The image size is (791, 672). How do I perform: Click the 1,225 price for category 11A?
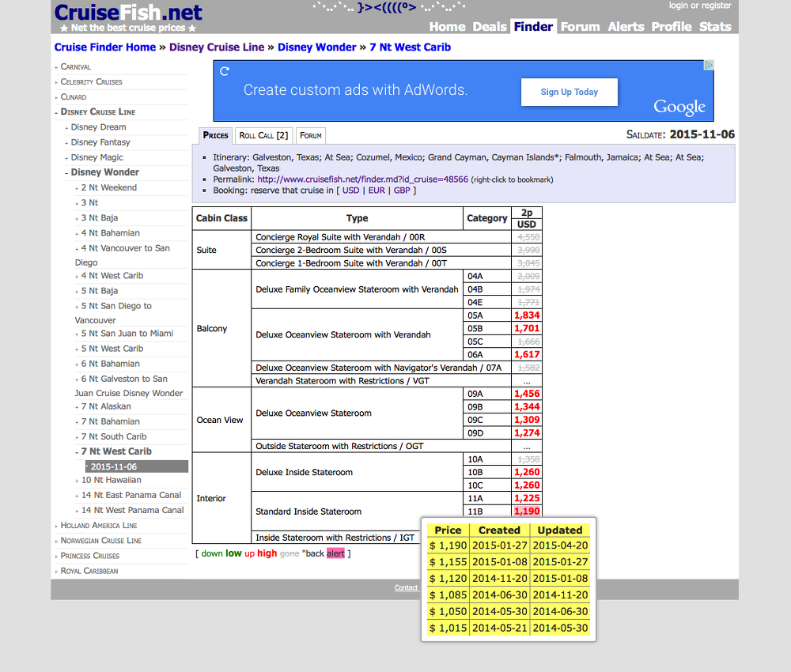pyautogui.click(x=527, y=499)
